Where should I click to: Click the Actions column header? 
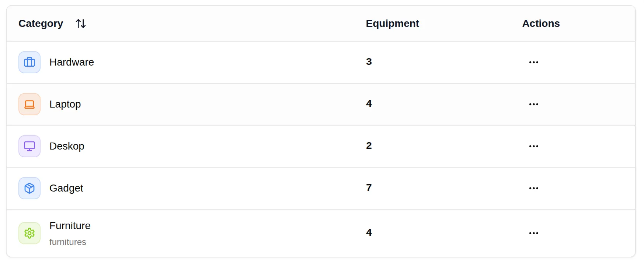pos(541,24)
